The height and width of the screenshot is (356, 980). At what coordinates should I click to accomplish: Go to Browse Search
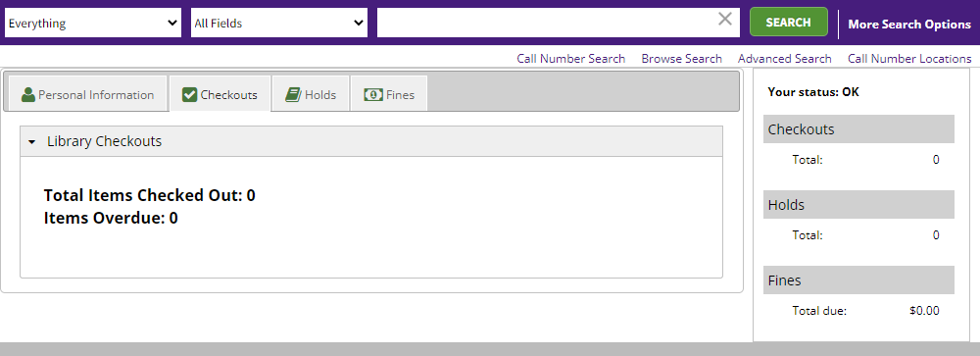pos(681,58)
